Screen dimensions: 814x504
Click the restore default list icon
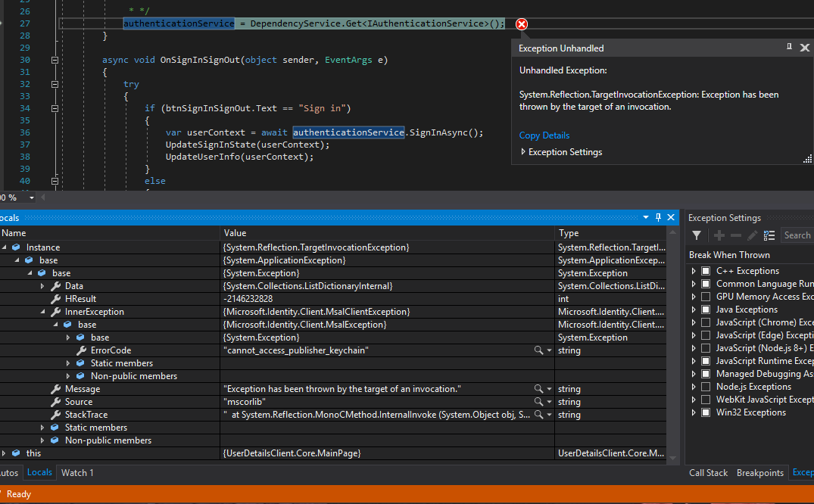coord(769,235)
